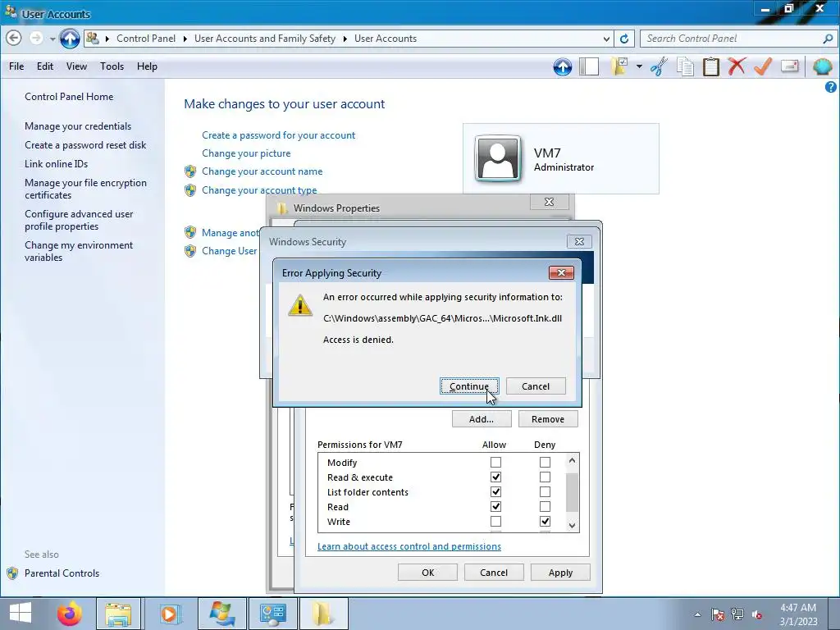The image size is (840, 630).
Task: Switch to the folder properties taskbar item
Action: [x=323, y=614]
